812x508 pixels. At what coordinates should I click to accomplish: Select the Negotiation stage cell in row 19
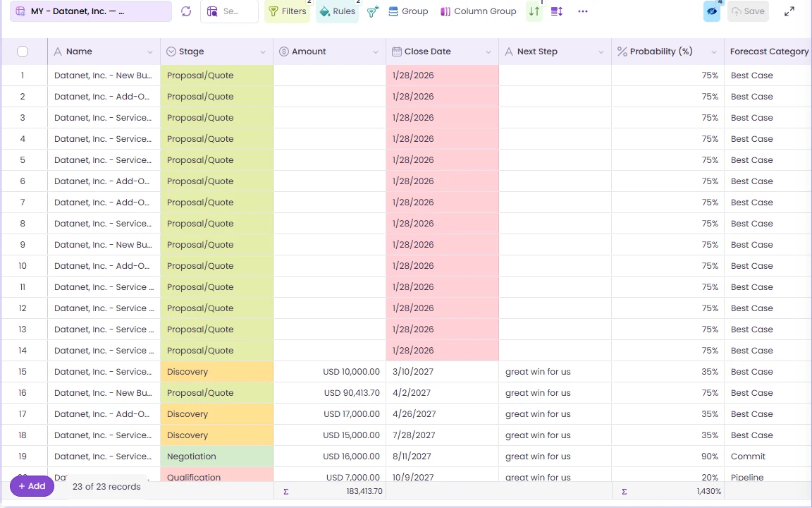pyautogui.click(x=216, y=456)
